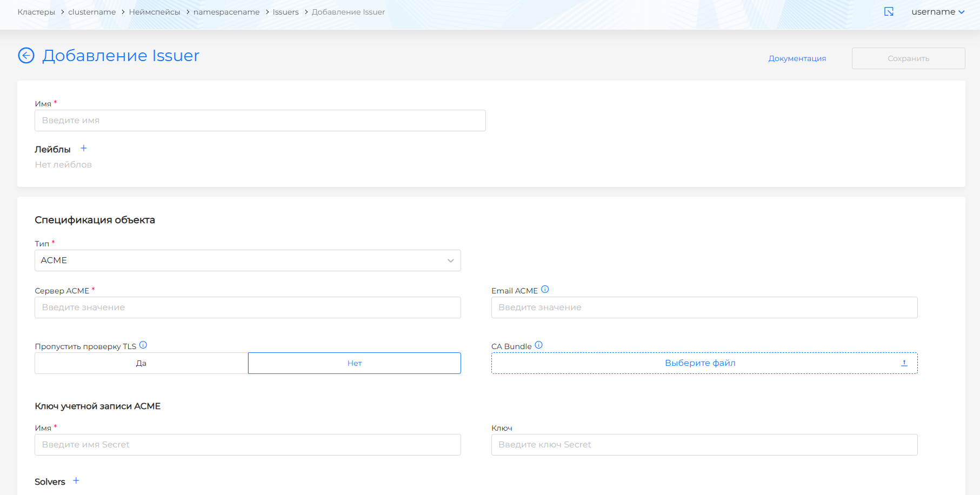
Task: Select 'Да' for skip TLS verification
Action: click(141, 363)
